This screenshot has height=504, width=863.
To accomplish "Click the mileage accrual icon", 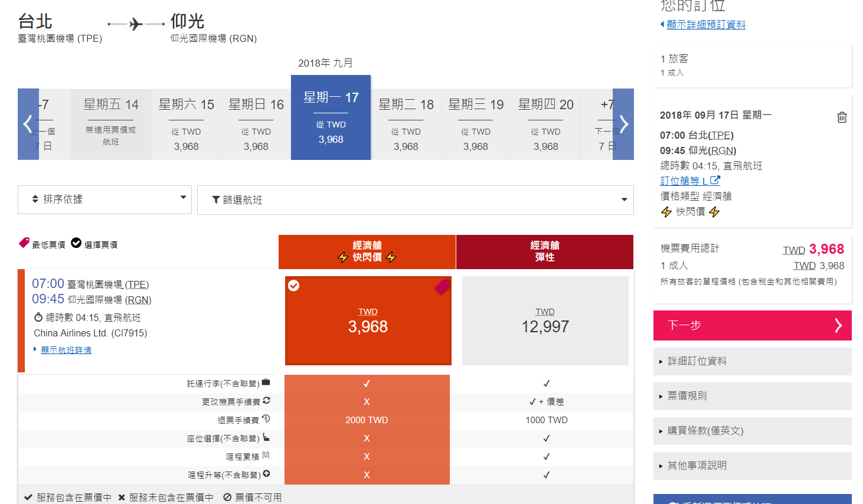I will [x=266, y=456].
